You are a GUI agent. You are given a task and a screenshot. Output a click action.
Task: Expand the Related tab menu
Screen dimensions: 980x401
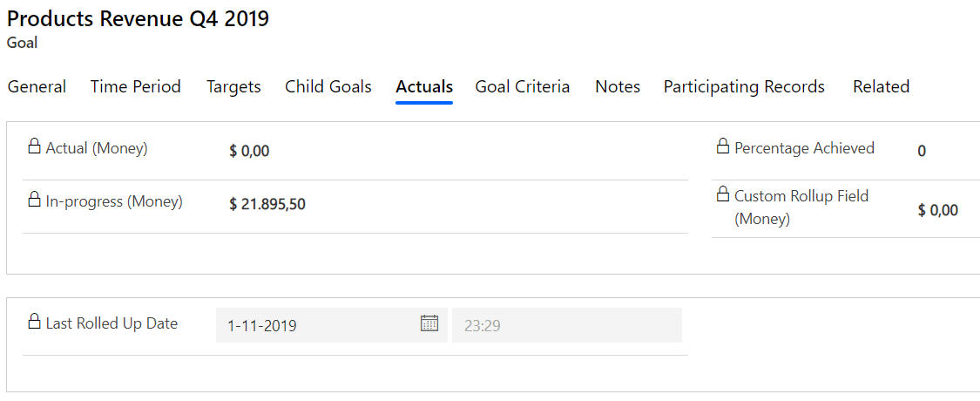click(881, 86)
